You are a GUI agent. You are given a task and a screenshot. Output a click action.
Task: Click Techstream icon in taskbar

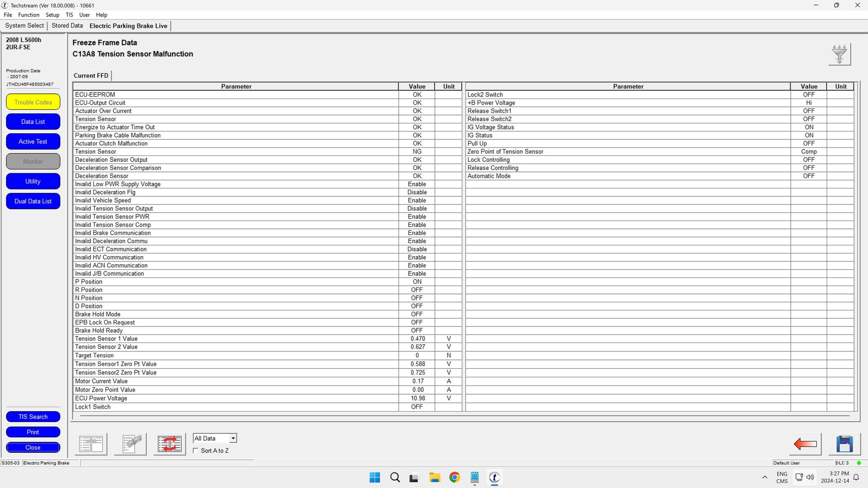click(x=494, y=478)
